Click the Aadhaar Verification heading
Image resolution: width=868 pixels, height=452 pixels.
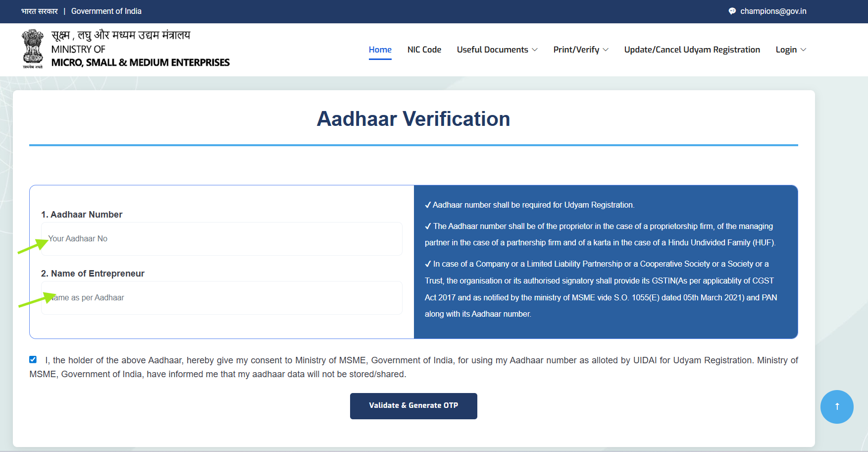[414, 118]
